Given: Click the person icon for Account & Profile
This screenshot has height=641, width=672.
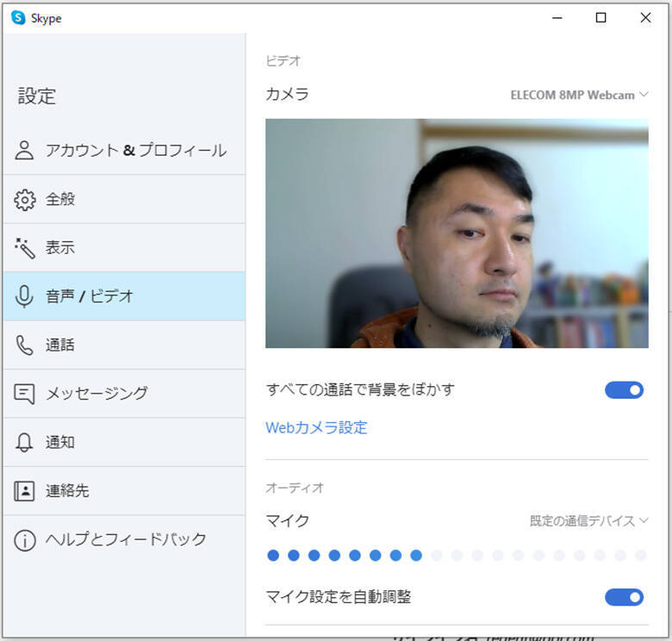Looking at the screenshot, I should [25, 151].
